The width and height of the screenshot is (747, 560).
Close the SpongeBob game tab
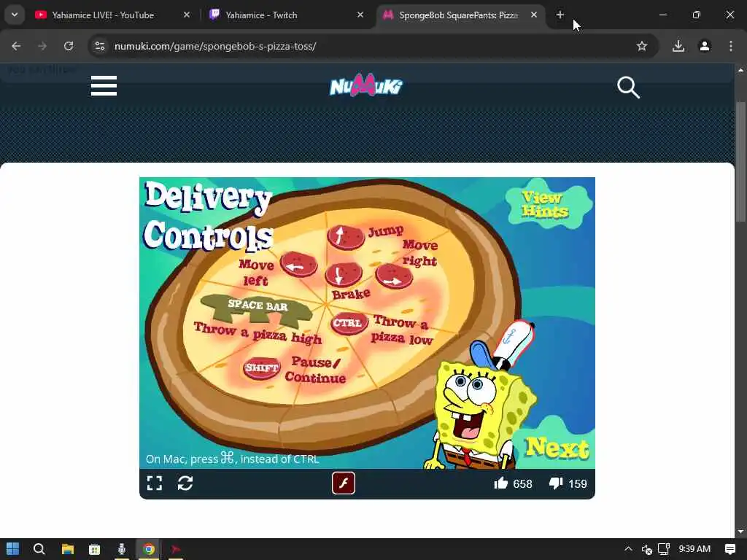point(533,15)
